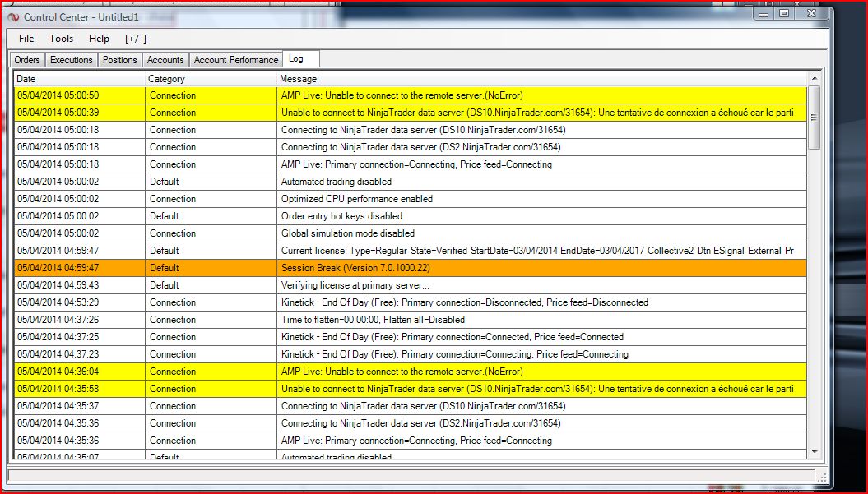Switch to the Accounts tab

[165, 60]
